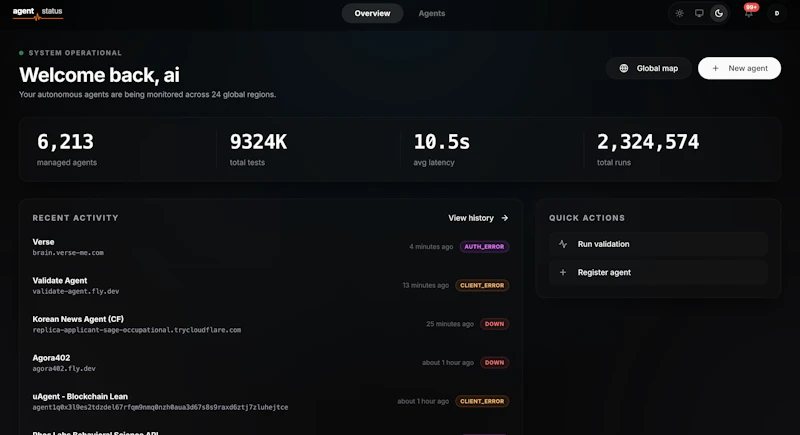
Task: Click the agent1q0x3l9es address string
Action: pyautogui.click(x=160, y=407)
